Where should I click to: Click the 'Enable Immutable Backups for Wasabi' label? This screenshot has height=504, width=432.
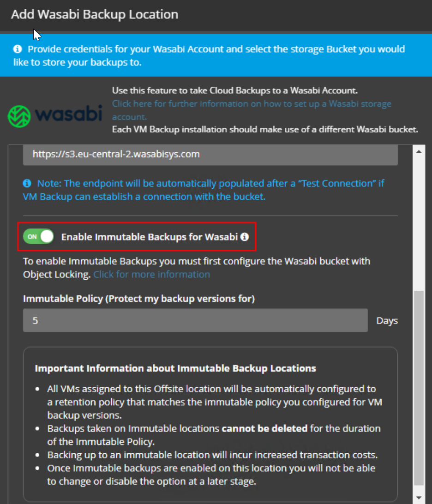[x=149, y=237]
